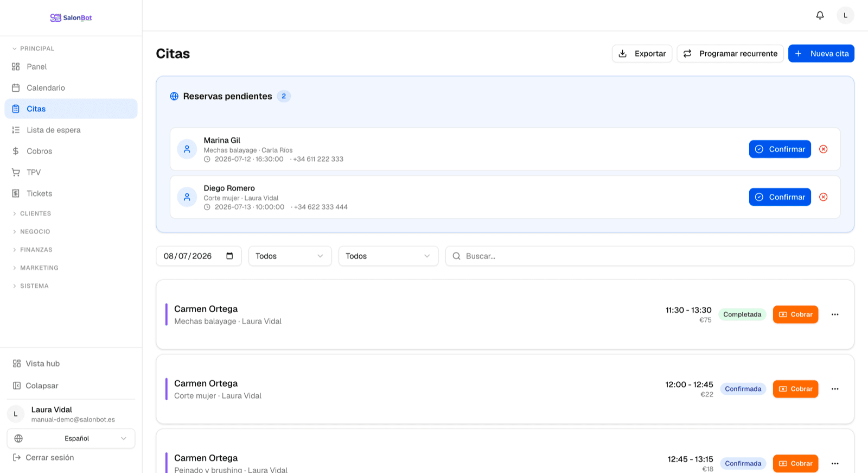Select Citas in the sidebar
This screenshot has width=868, height=473.
71,109
